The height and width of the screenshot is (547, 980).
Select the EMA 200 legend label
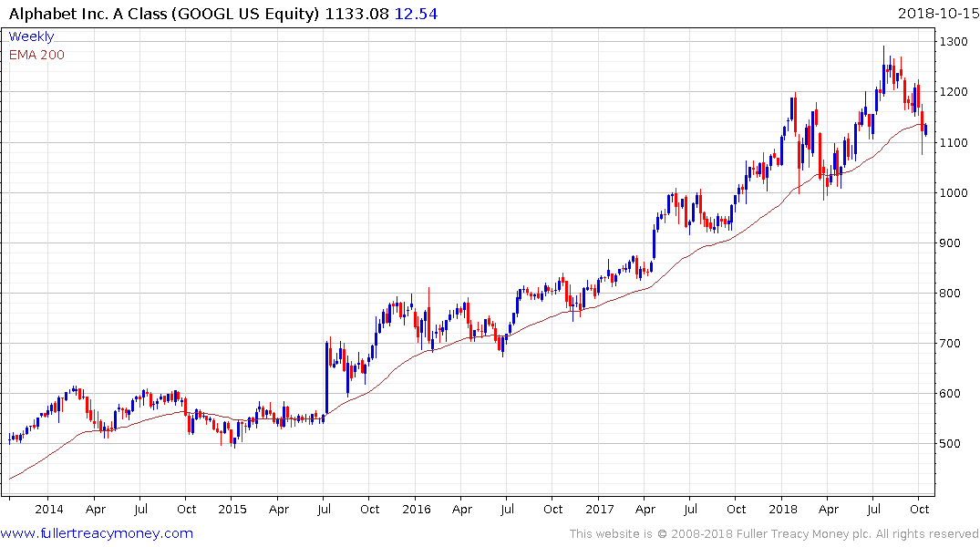[x=36, y=55]
